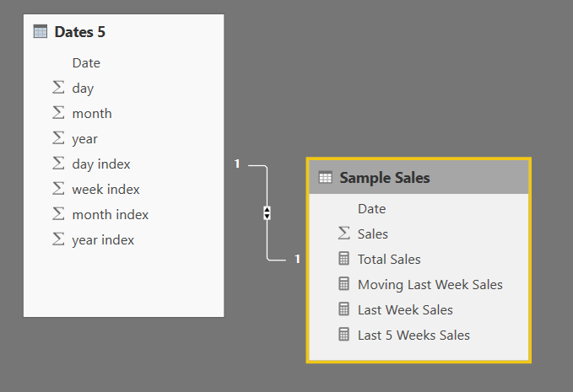The height and width of the screenshot is (392, 573).
Task: Click the Dates 5 table icon
Action: (x=41, y=32)
